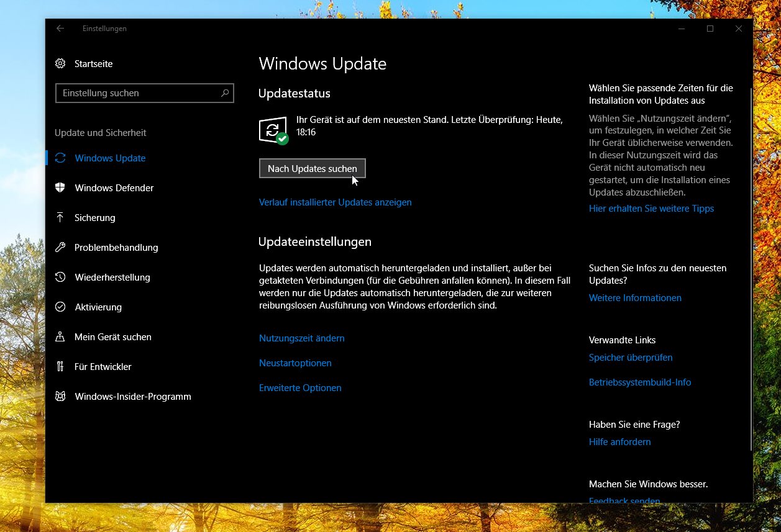This screenshot has height=532, width=781.
Task: Open Neustartoptionen link
Action: (295, 363)
